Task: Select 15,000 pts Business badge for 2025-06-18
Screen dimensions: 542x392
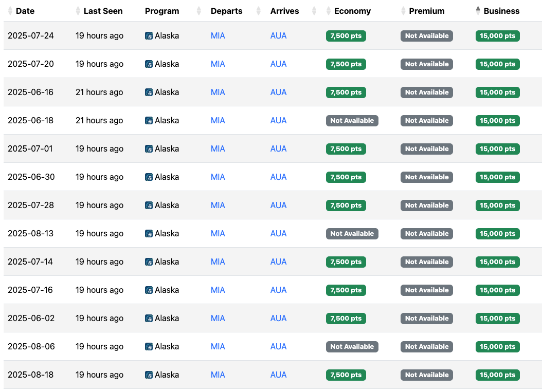Action: pyautogui.click(x=497, y=121)
